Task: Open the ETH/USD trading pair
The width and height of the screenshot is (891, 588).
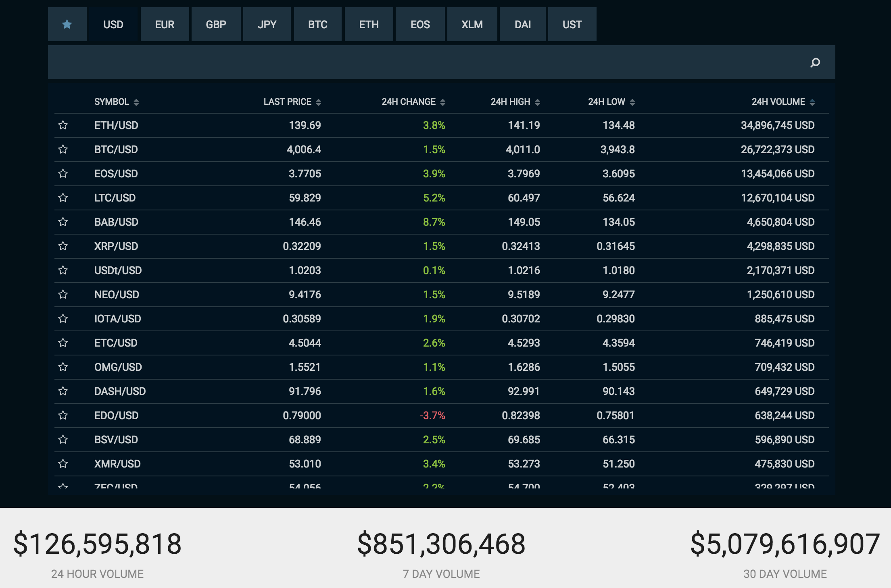Action: 116,125
